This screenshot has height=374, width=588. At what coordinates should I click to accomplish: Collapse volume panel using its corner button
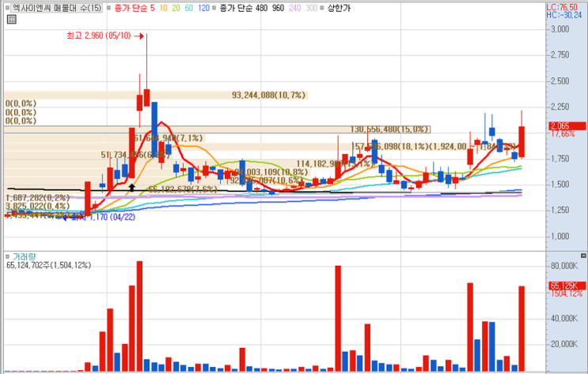click(x=583, y=255)
